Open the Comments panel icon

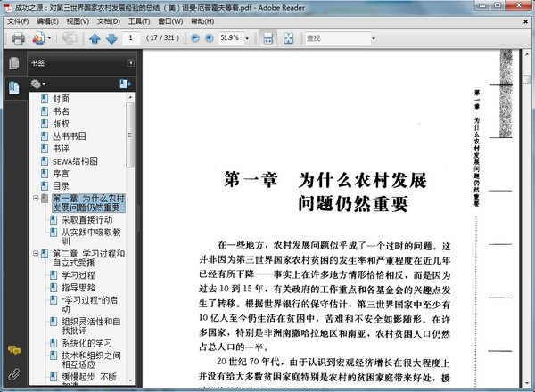coord(14,350)
